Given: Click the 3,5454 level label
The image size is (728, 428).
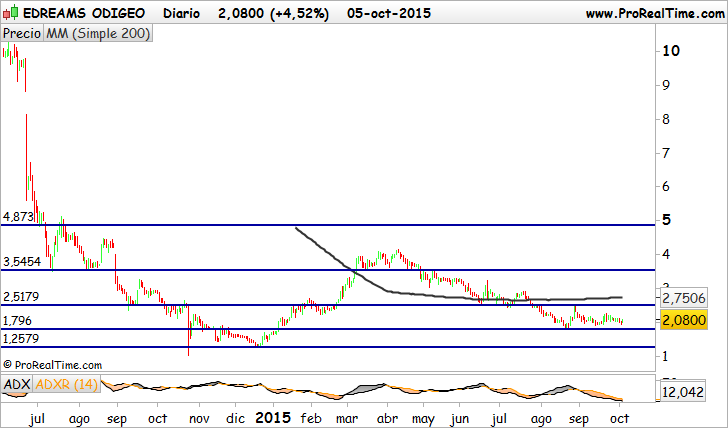Looking at the screenshot, I should pos(22,261).
